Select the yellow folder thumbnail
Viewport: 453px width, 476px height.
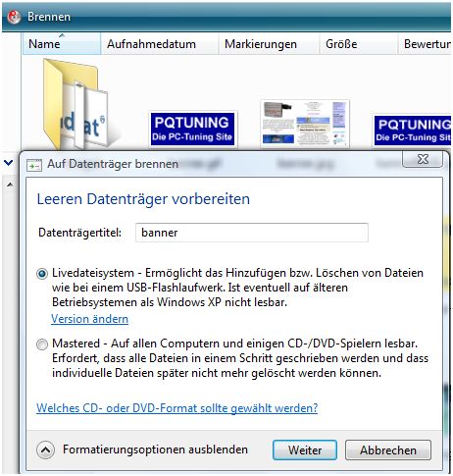click(x=75, y=104)
